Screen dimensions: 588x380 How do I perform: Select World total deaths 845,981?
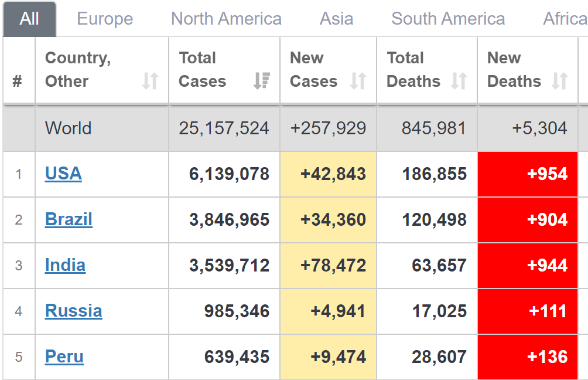(434, 128)
